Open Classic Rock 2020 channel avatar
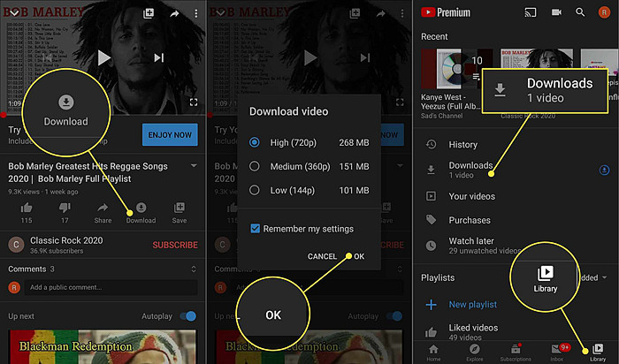 point(16,245)
